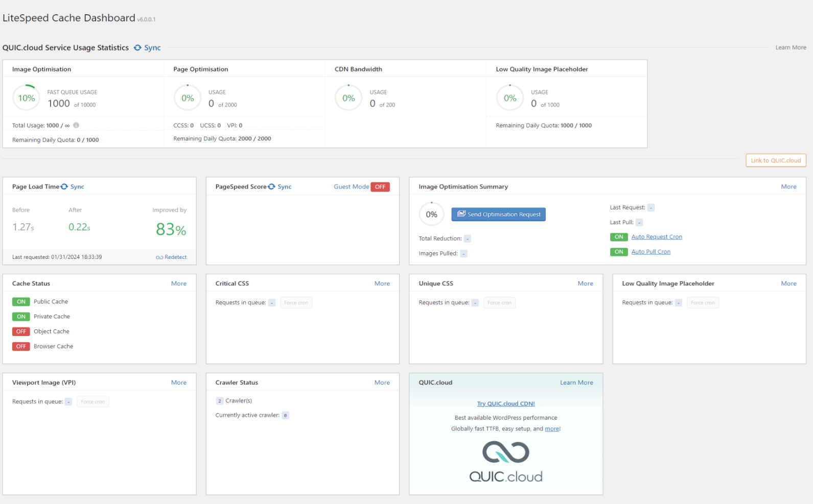Click the Redetect link icon
813x504 pixels.
(x=159, y=257)
